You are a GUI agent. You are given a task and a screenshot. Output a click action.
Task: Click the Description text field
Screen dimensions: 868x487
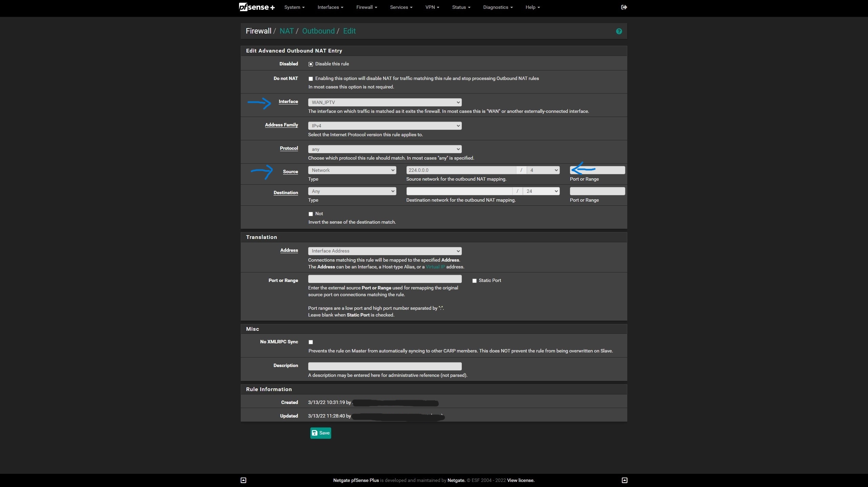pos(384,366)
